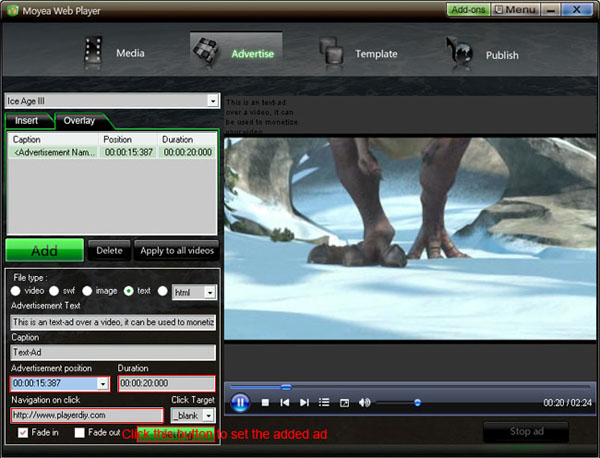Select the image file type radio
Screen dimensions: 600x458
pos(87,291)
